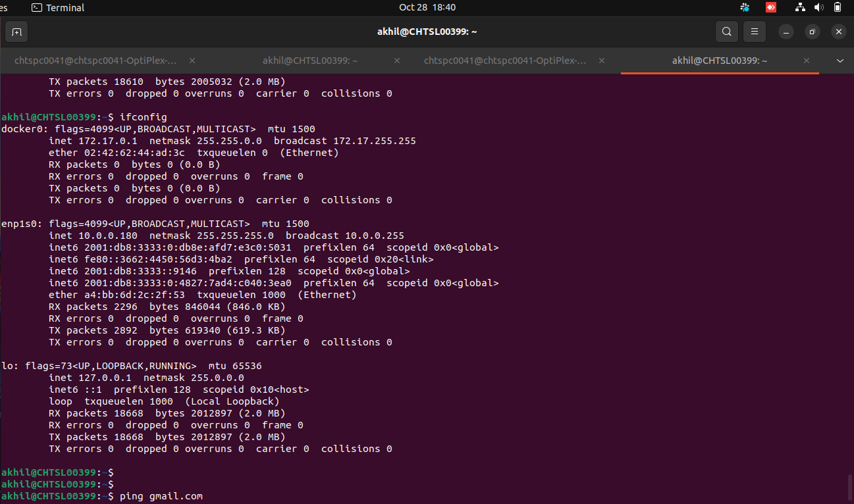Switch to the first chtspc0041 OptiPlex tab
This screenshot has height=504, width=854.
pos(96,61)
